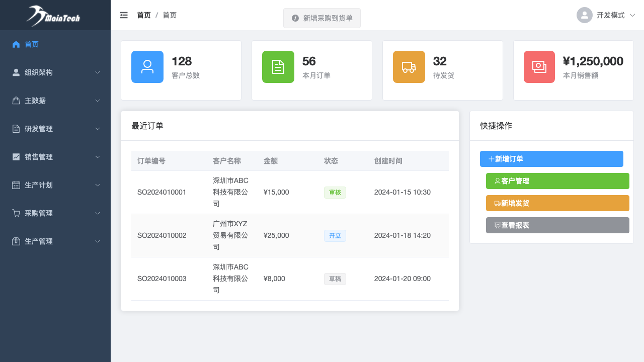
Task: Click the MainTech logo
Action: pyautogui.click(x=54, y=16)
